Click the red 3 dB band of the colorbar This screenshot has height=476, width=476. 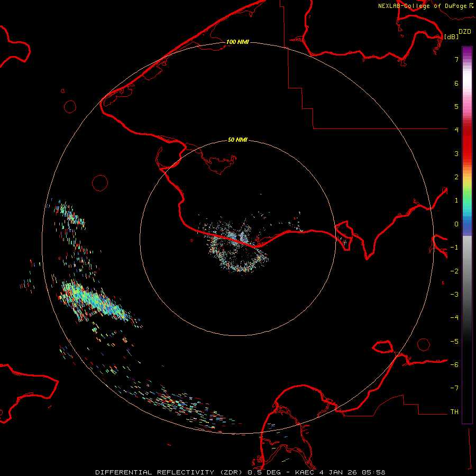click(467, 152)
